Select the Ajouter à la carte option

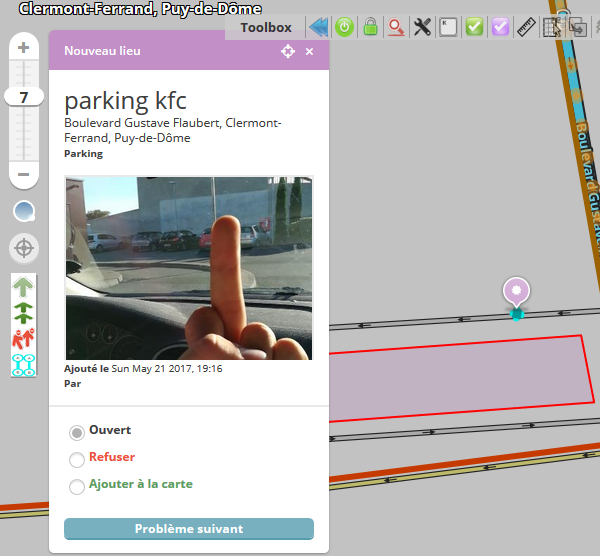[77, 486]
